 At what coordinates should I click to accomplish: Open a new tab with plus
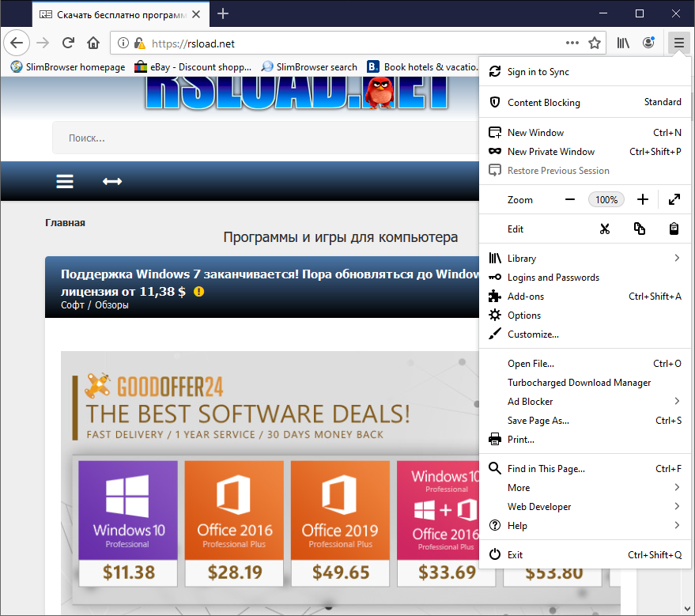pos(223,13)
